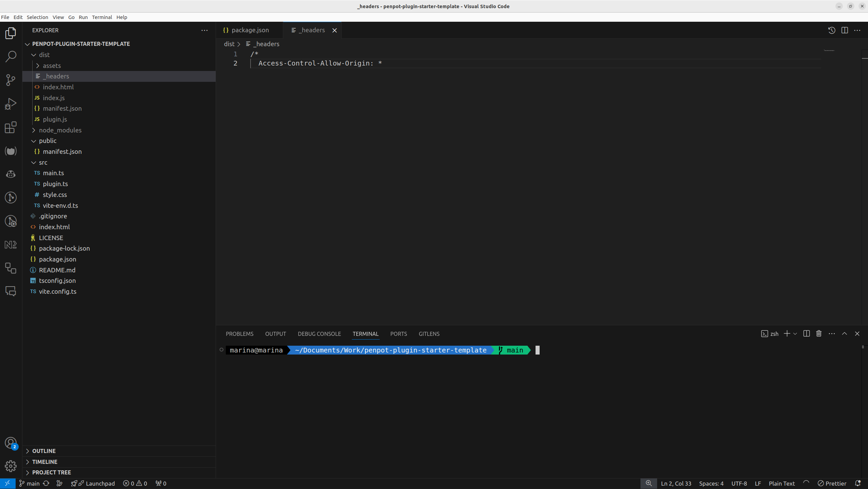
Task: Click the Accounts icon in activity bar
Action: click(11, 443)
